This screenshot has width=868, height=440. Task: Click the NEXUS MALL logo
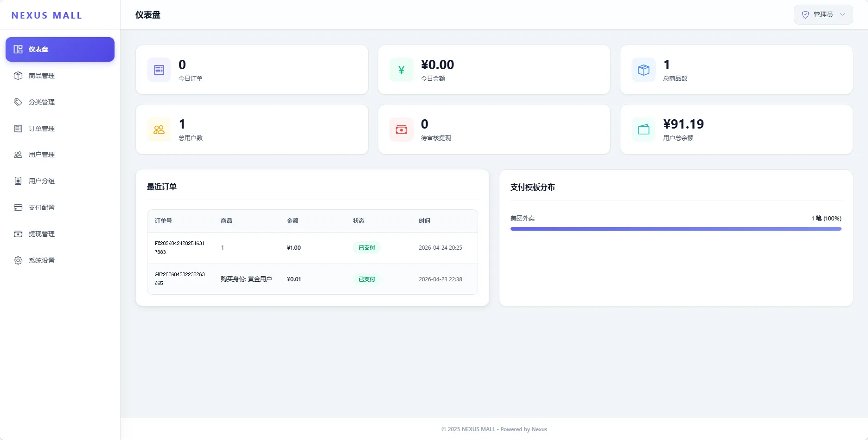point(47,15)
